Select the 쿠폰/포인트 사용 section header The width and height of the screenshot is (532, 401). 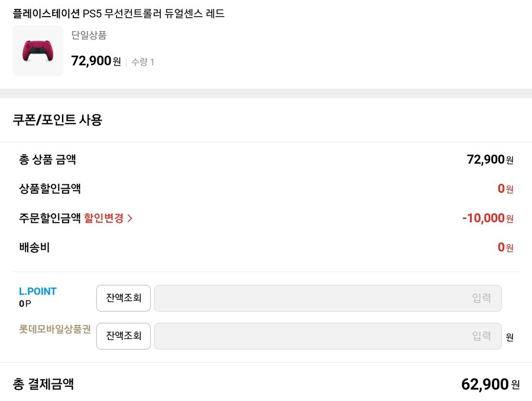coord(57,120)
